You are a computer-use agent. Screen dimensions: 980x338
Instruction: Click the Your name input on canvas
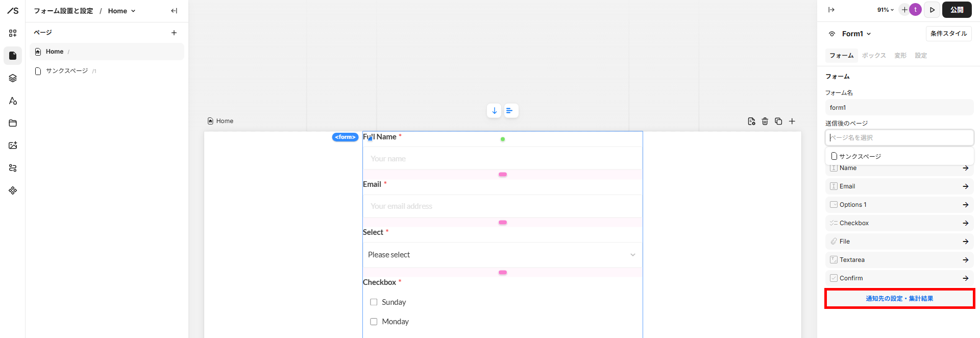pyautogui.click(x=502, y=159)
